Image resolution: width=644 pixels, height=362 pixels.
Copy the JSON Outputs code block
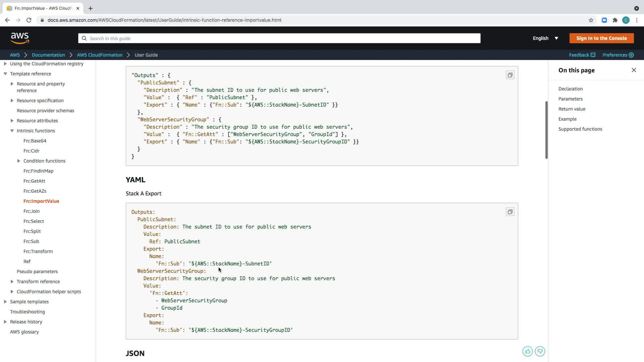[x=510, y=75]
